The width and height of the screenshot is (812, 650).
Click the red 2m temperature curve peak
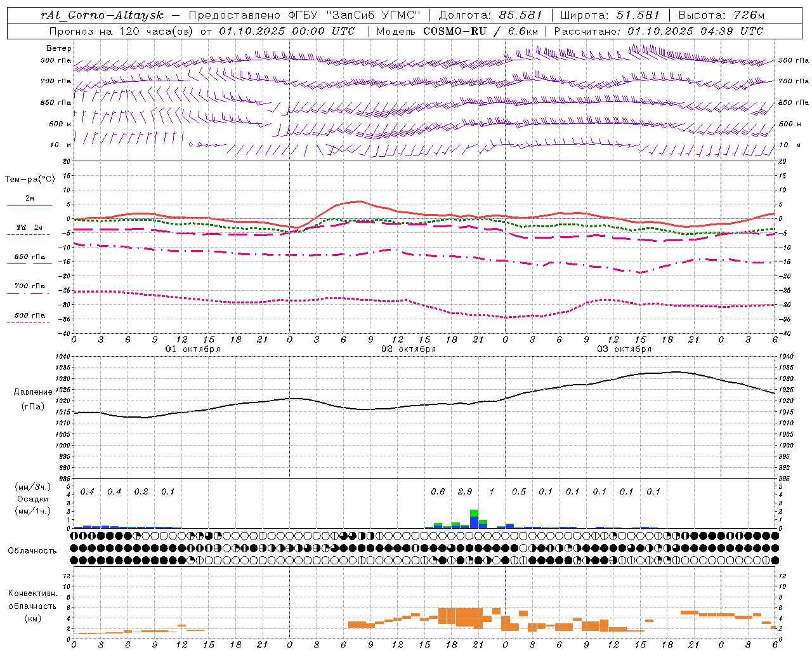click(359, 201)
